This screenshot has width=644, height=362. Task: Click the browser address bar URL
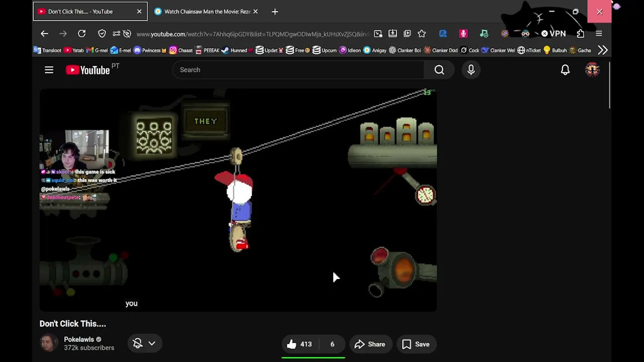[253, 34]
